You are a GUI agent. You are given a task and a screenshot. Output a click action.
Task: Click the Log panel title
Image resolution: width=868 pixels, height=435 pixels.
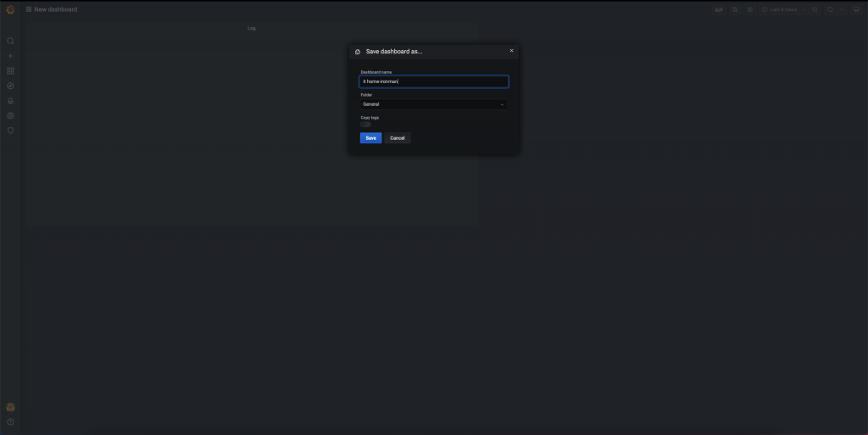[251, 28]
